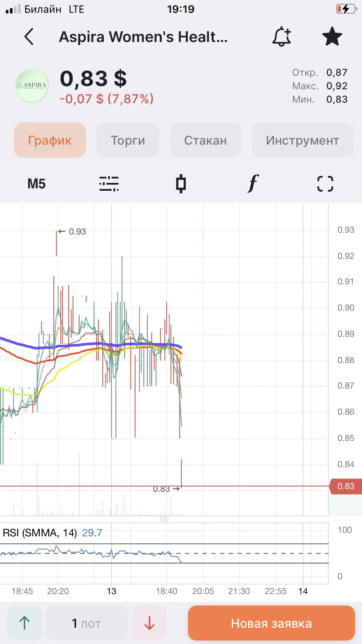Screen dimensions: 362x644
Task: Tap the 18:40 time axis label
Action: tap(166, 591)
